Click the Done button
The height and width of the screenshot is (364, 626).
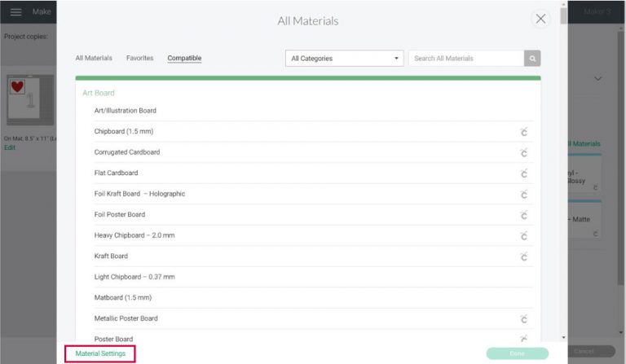point(517,353)
